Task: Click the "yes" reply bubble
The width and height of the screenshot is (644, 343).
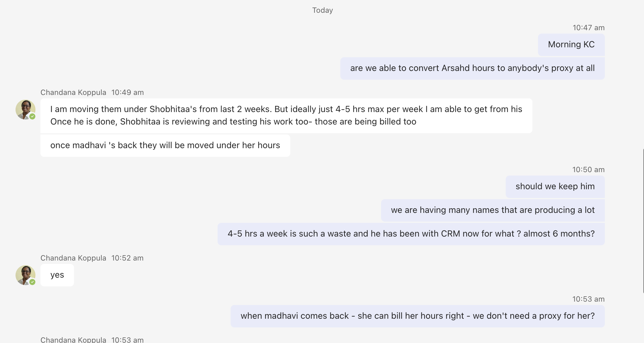Action: click(57, 275)
